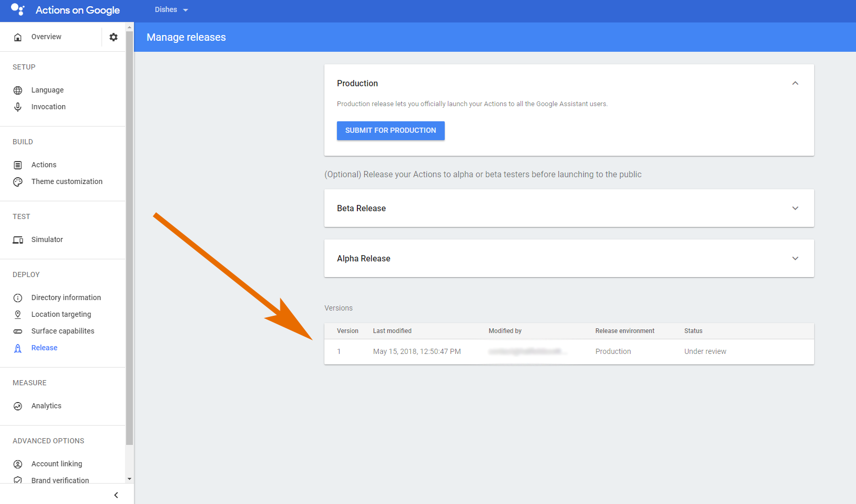
Task: Go to Overview in the sidebar
Action: (46, 37)
